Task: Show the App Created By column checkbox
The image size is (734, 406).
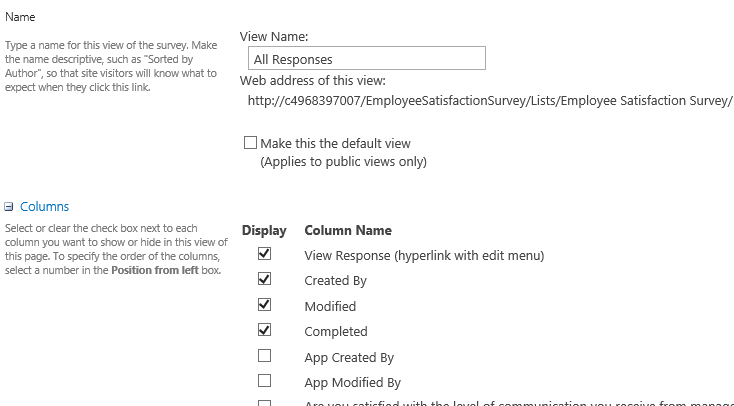Action: tap(264, 356)
